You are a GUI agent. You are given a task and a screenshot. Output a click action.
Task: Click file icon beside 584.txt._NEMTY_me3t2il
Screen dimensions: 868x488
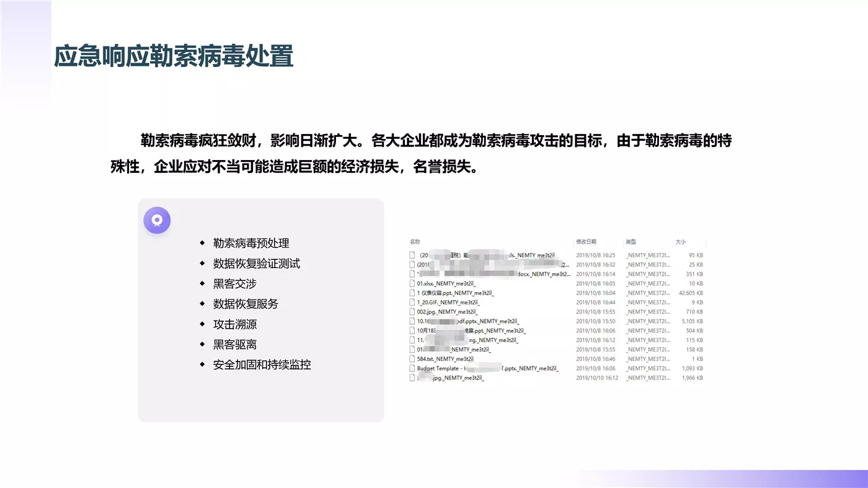pos(412,358)
